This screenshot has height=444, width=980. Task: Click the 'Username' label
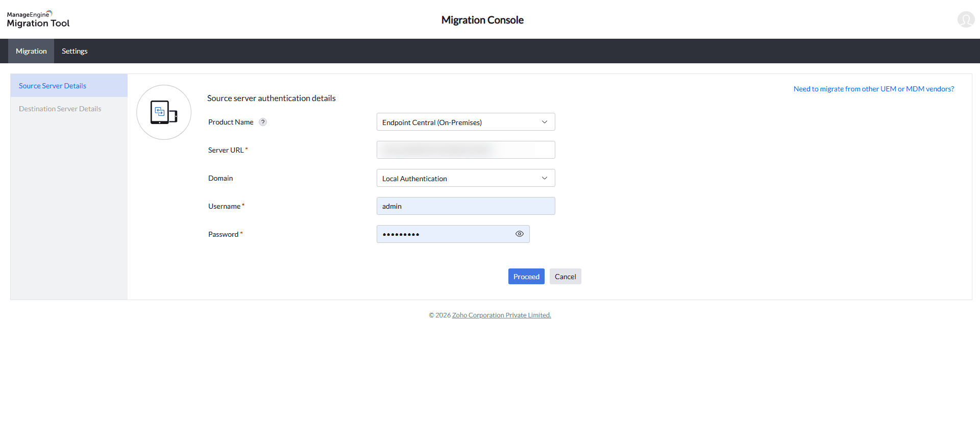(224, 206)
